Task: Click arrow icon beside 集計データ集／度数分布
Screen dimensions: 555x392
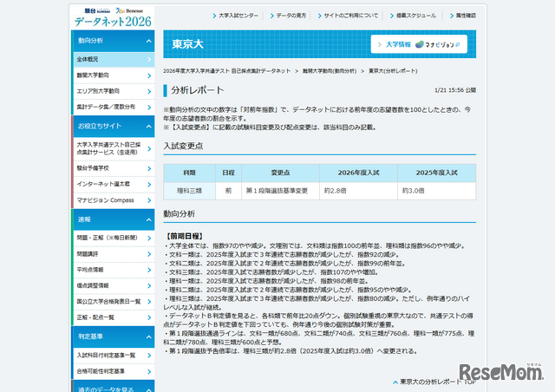Action: 149,108
